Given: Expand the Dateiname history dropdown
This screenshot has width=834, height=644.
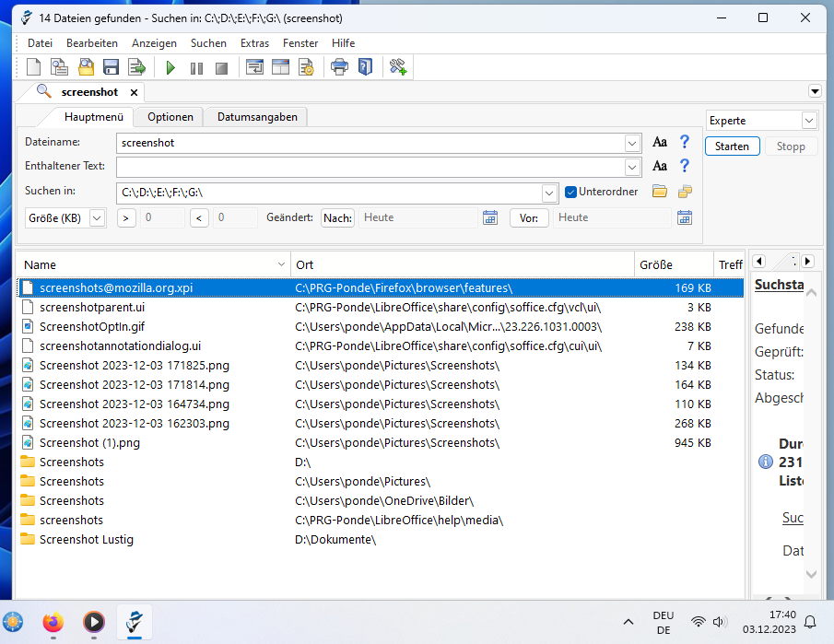Looking at the screenshot, I should [x=632, y=143].
